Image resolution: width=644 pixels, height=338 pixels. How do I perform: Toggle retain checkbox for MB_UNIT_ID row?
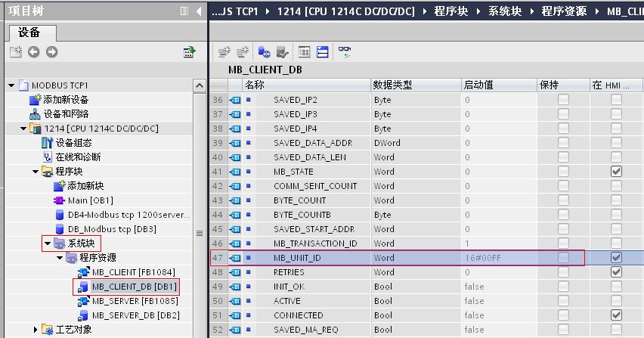pos(564,258)
